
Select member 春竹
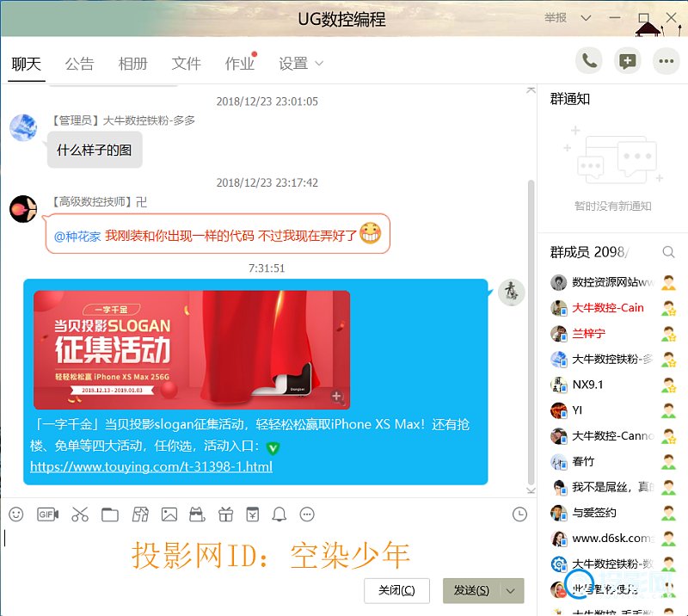[x=613, y=461]
